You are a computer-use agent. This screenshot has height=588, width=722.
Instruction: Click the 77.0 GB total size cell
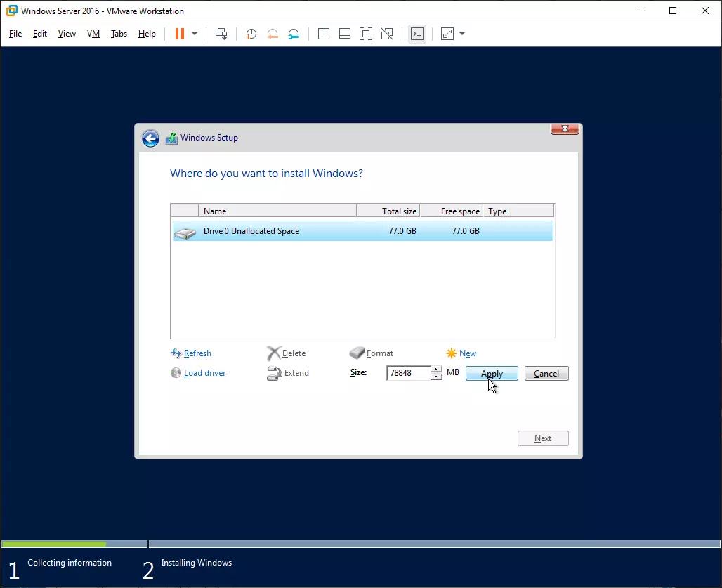click(402, 230)
